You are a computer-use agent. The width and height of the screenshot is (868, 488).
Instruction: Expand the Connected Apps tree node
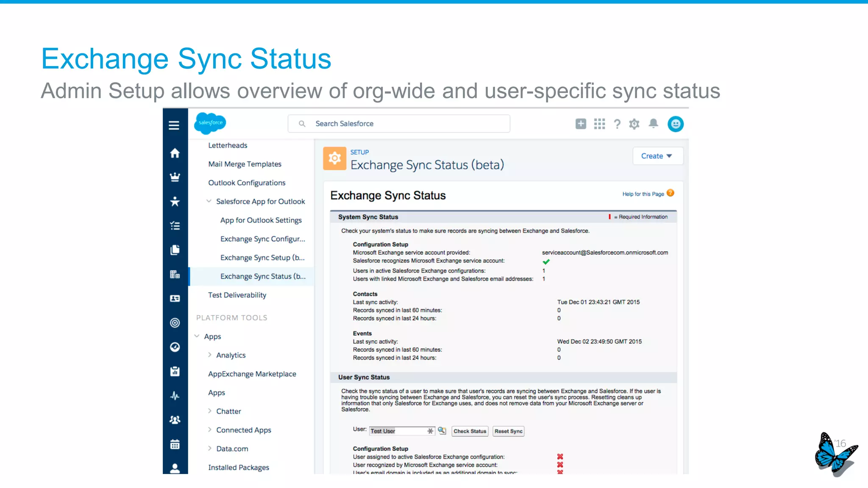tap(209, 430)
